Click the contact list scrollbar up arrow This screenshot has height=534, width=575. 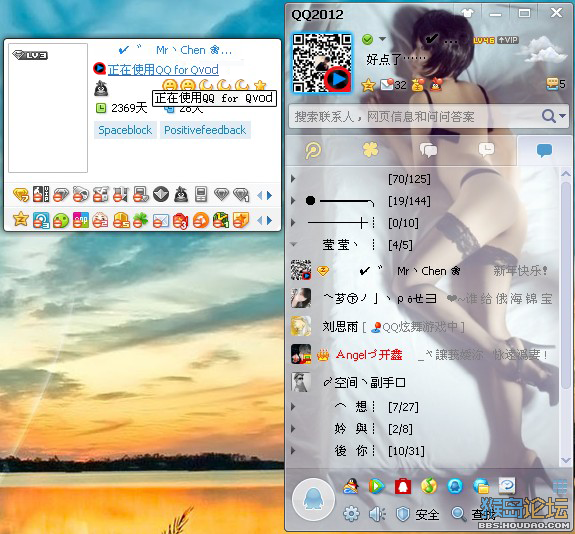point(566,173)
